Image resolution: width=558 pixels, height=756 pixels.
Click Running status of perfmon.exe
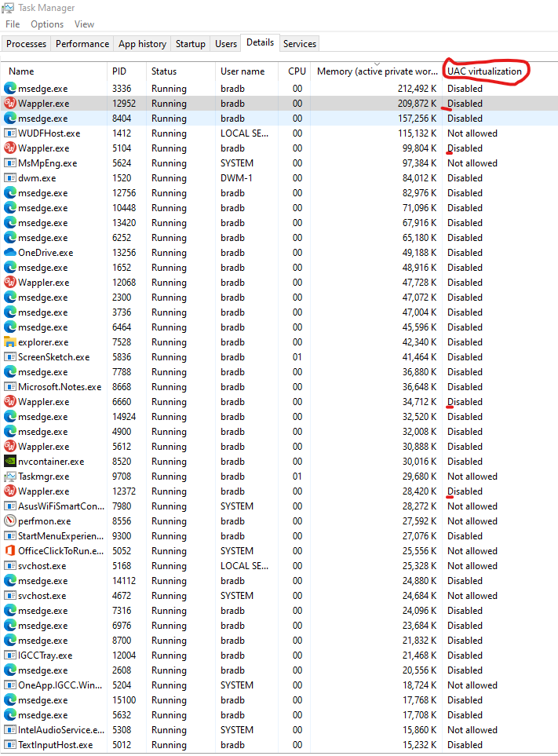169,521
